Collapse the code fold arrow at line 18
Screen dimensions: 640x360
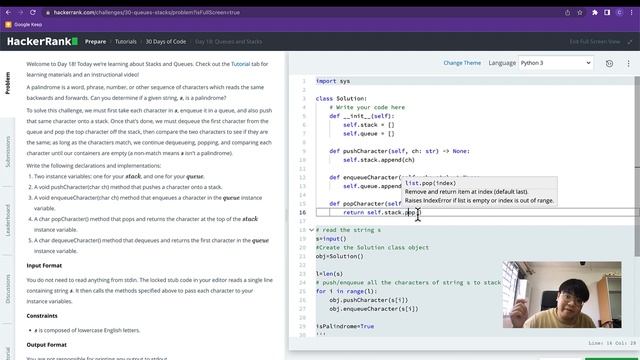pos(311,230)
